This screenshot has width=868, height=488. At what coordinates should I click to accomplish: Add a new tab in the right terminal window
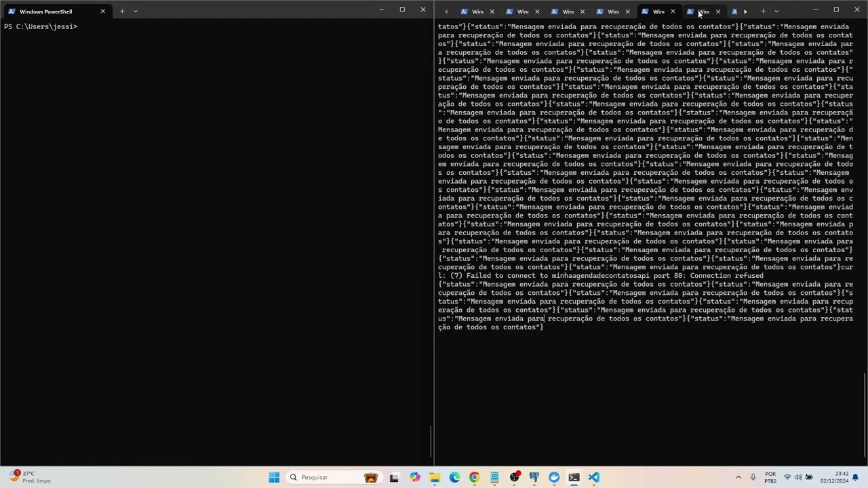763,11
